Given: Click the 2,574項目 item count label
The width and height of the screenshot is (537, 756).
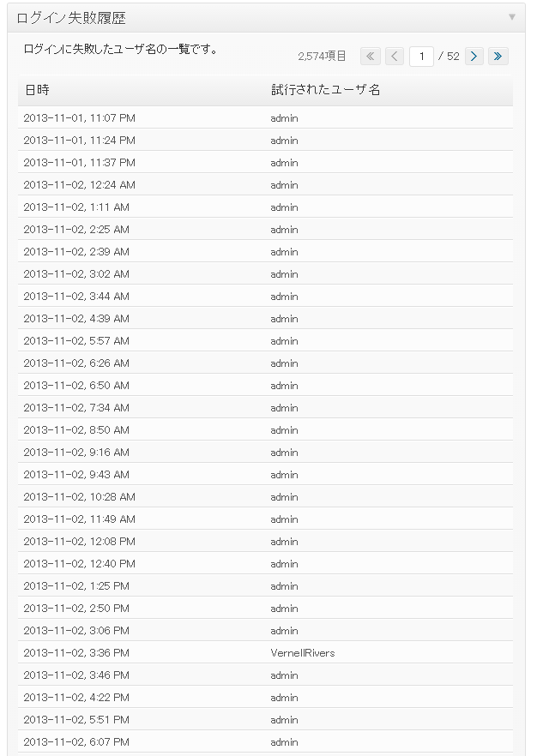Looking at the screenshot, I should coord(322,57).
